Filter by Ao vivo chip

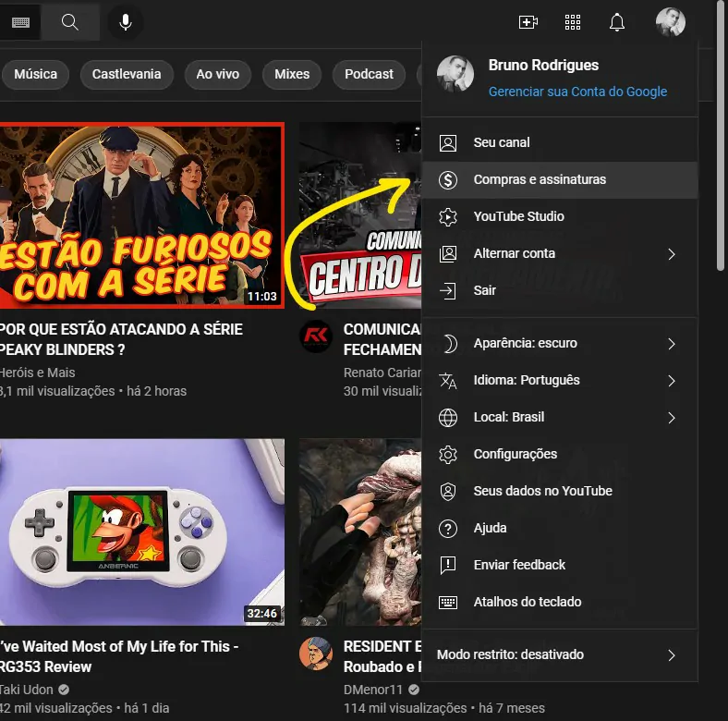point(218,74)
